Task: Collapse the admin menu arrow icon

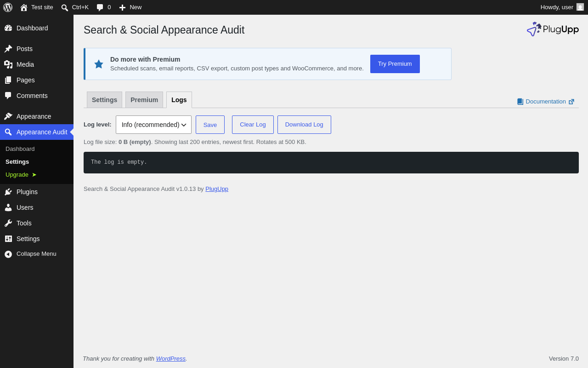Action: tap(8, 254)
